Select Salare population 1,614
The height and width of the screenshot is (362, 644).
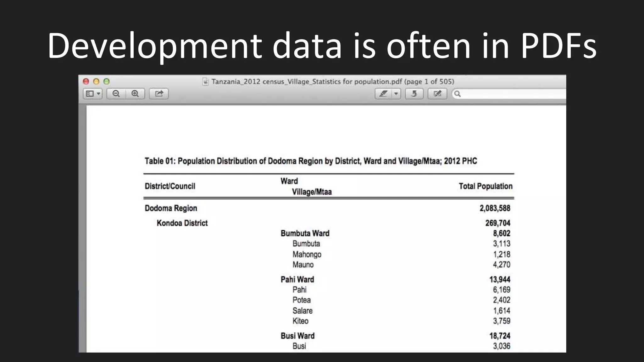click(x=502, y=311)
